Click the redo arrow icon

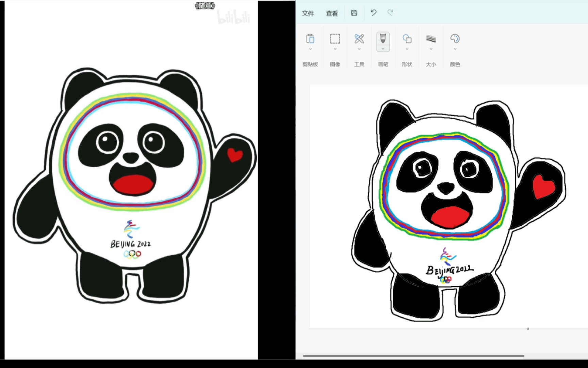pyautogui.click(x=390, y=13)
